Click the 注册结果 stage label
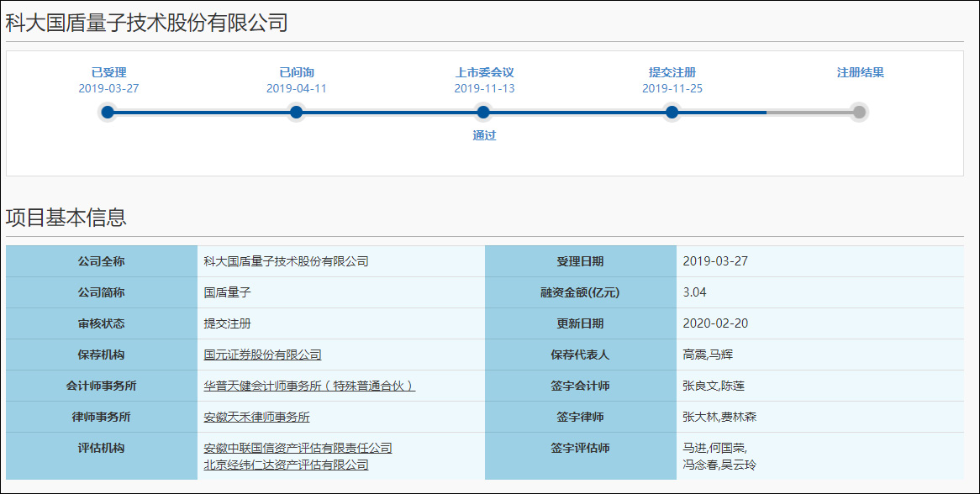Screen dimensions: 980x494 click(x=860, y=73)
